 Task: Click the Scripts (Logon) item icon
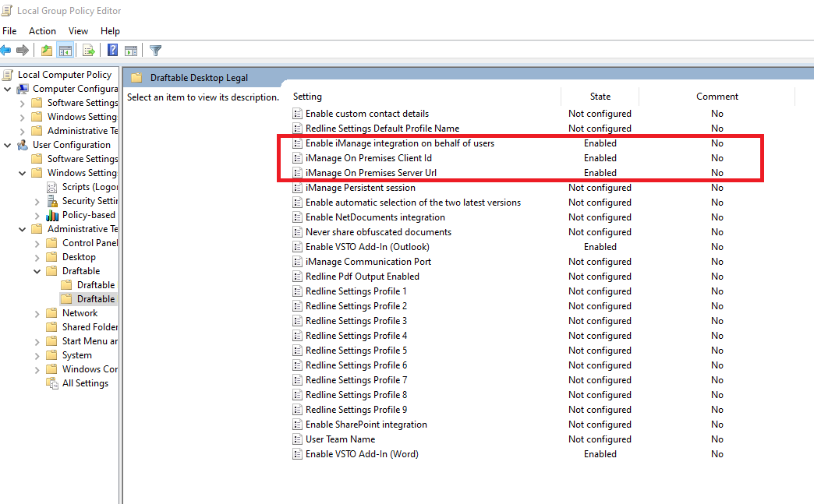point(52,187)
